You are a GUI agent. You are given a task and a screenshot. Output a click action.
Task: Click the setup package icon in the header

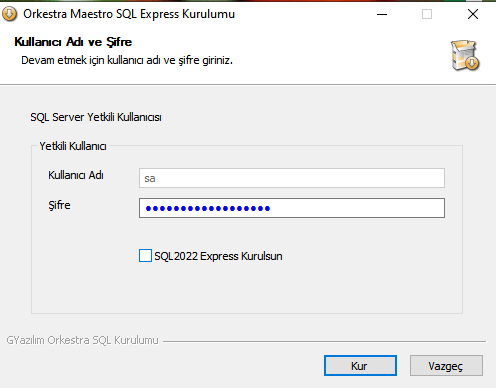point(465,55)
